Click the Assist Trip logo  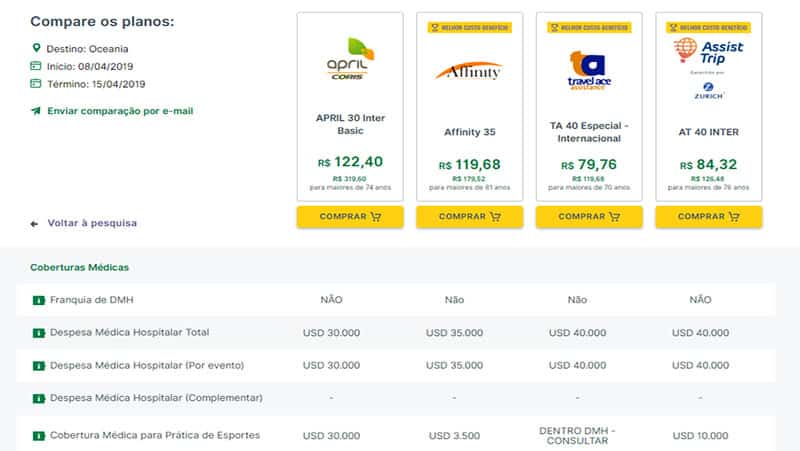(x=708, y=51)
